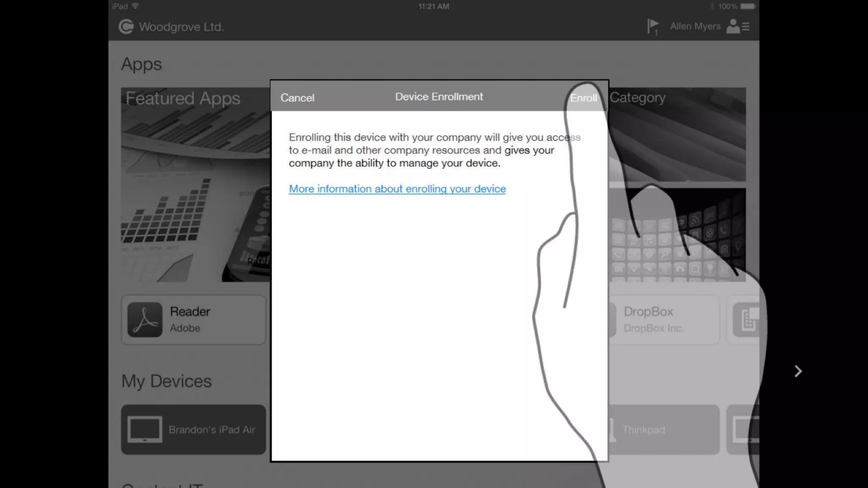
Task: Open the user profile menu icon
Action: click(x=737, y=27)
